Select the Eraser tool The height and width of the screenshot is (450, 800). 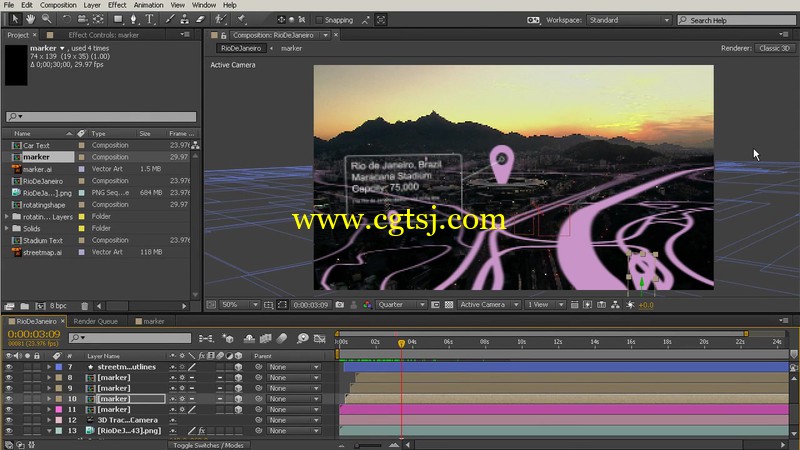[201, 19]
